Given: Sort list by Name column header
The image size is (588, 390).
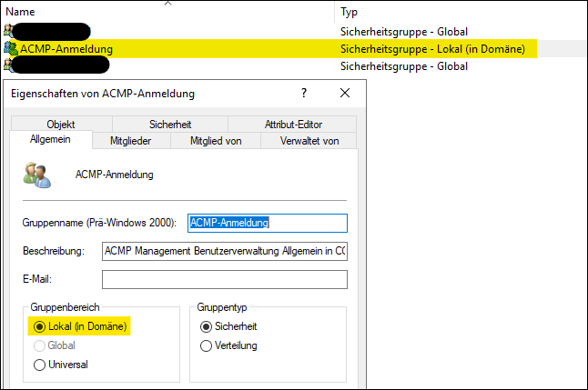Looking at the screenshot, I should 20,12.
